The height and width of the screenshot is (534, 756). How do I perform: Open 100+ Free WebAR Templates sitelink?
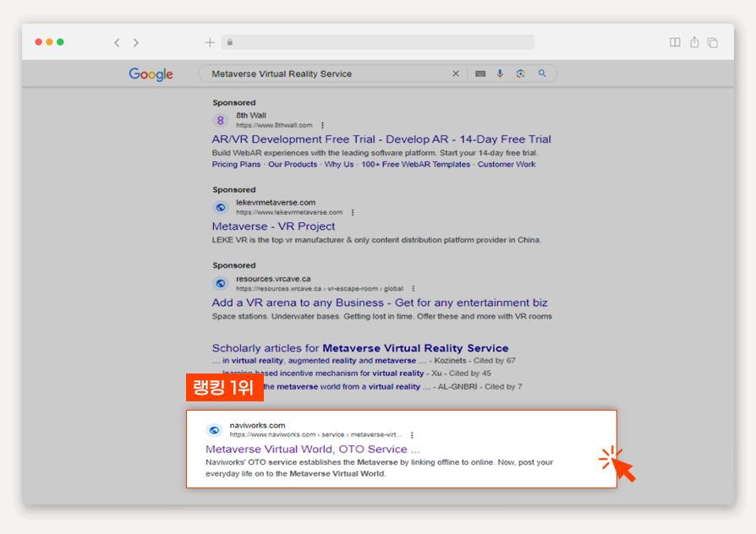415,165
